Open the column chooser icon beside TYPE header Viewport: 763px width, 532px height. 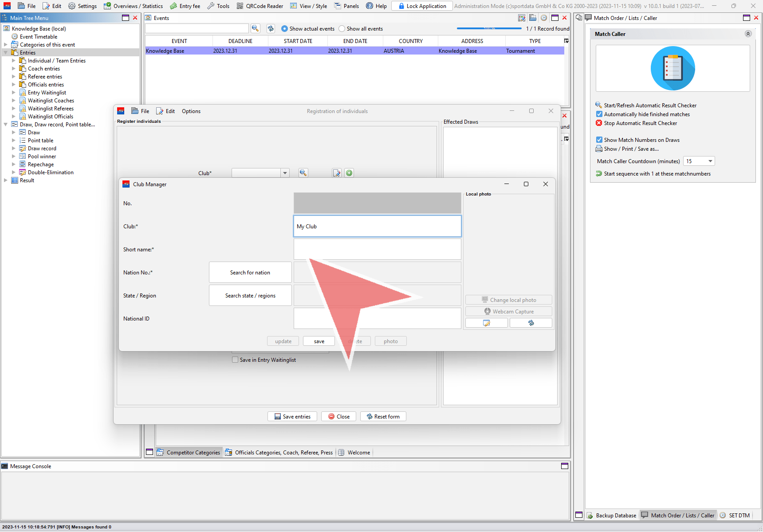click(x=566, y=41)
